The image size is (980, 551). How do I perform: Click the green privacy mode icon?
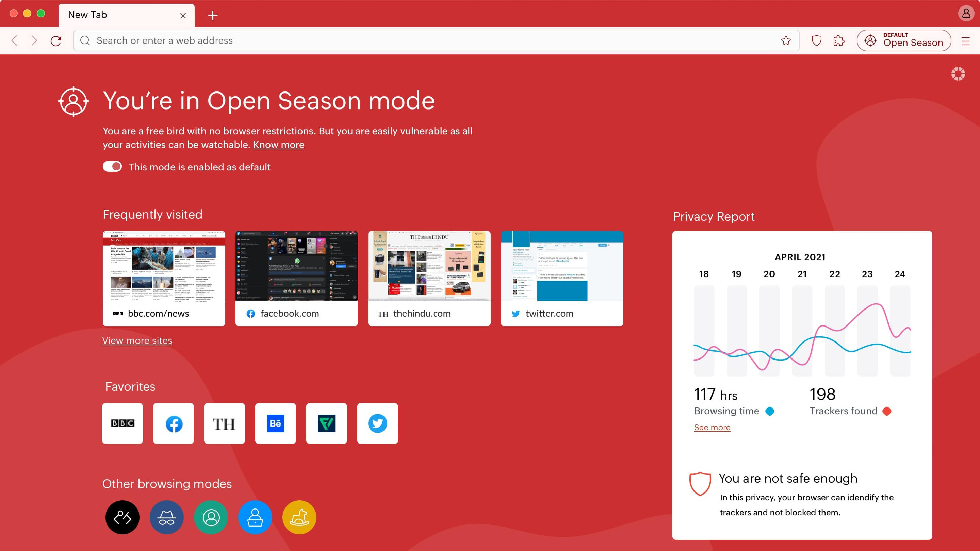coord(211,517)
